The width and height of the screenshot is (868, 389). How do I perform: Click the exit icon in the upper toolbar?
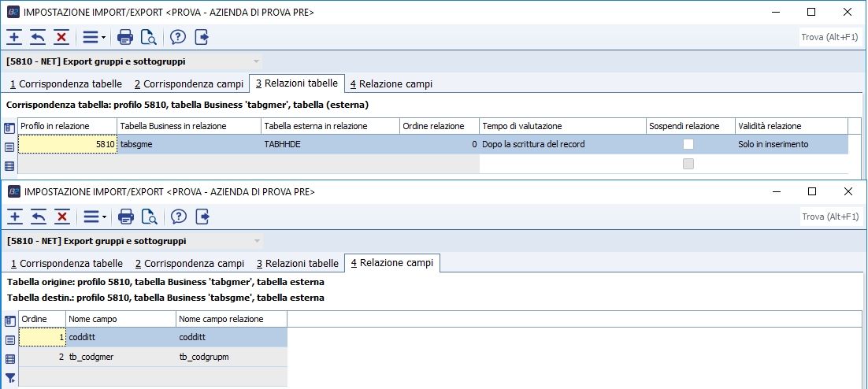point(202,37)
